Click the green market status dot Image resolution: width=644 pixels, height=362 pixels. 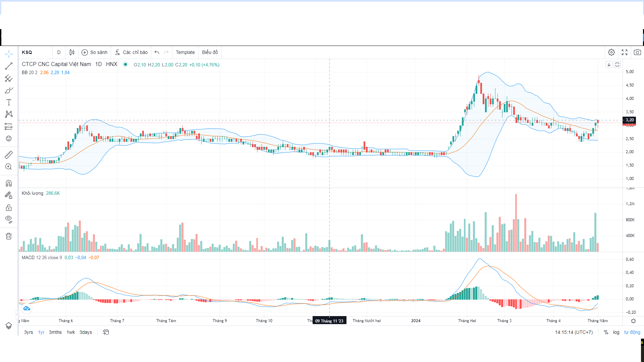click(125, 64)
